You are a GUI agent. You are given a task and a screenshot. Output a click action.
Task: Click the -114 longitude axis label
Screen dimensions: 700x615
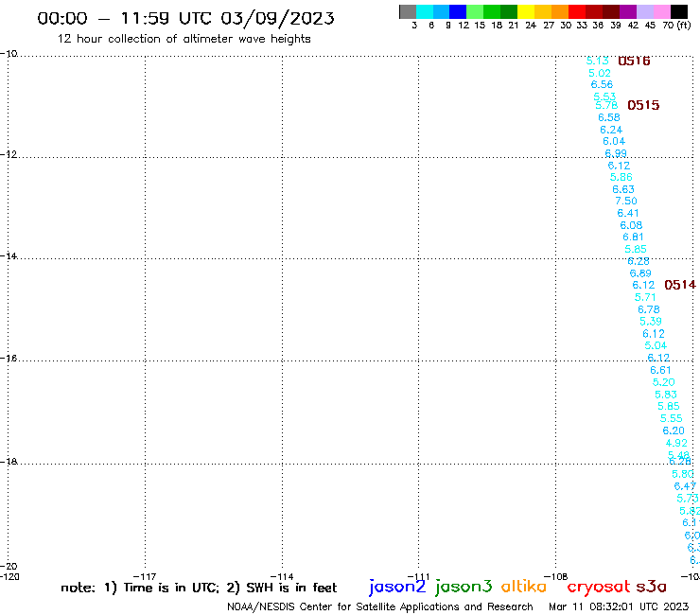pos(282,576)
